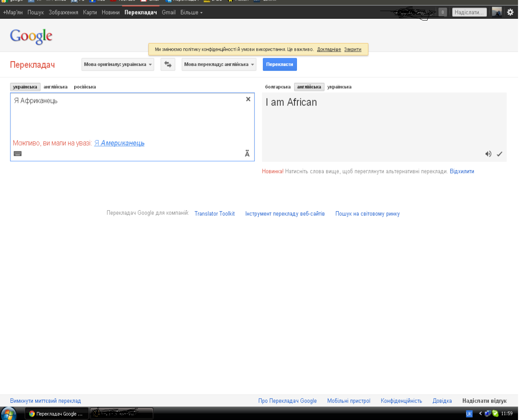Go to Карти in top bar
Viewport: 525px width, 420px height.
pyautogui.click(x=90, y=12)
